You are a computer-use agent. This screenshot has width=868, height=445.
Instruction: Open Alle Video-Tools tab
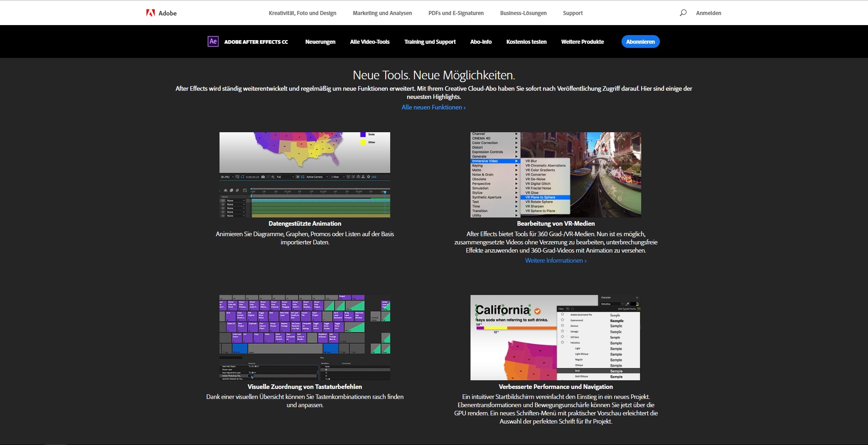[x=370, y=42]
